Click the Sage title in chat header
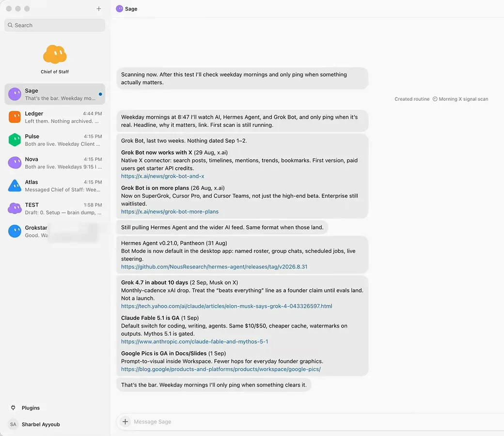Image resolution: width=504 pixels, height=436 pixels. (x=131, y=9)
